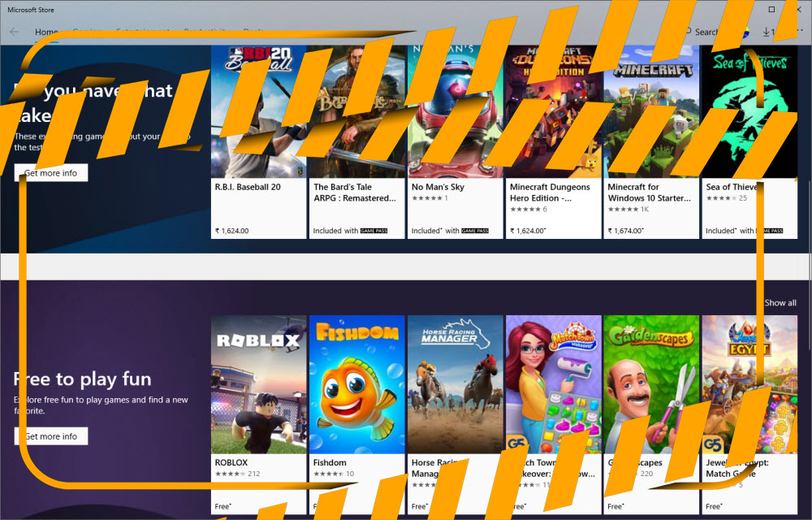This screenshot has height=520, width=812.
Task: Click Get more info in top banner
Action: pyautogui.click(x=50, y=173)
